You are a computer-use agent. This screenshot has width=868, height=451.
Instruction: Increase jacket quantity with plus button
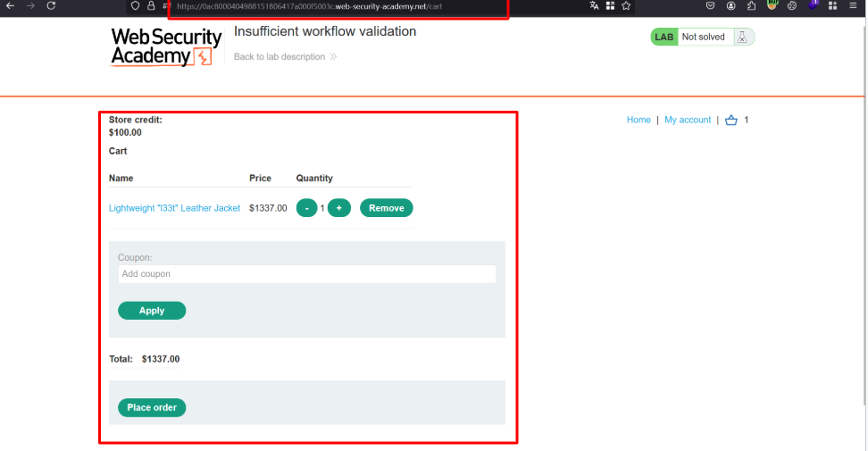[x=338, y=208]
